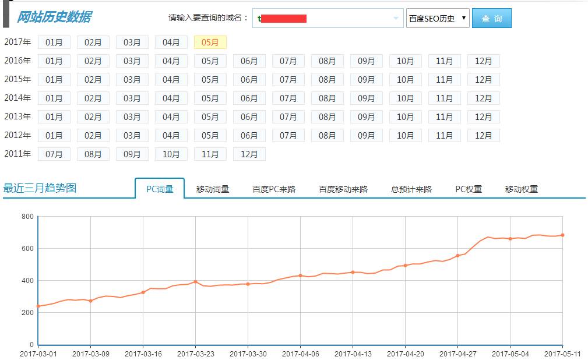This screenshot has height=364, width=588.
Task: Show the 移动权重 tab
Action: 521,189
